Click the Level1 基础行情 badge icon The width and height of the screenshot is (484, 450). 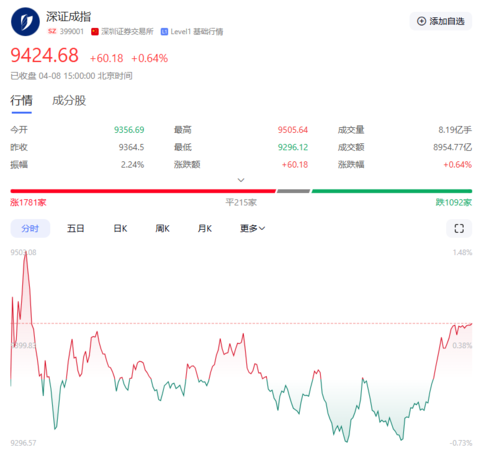(164, 32)
